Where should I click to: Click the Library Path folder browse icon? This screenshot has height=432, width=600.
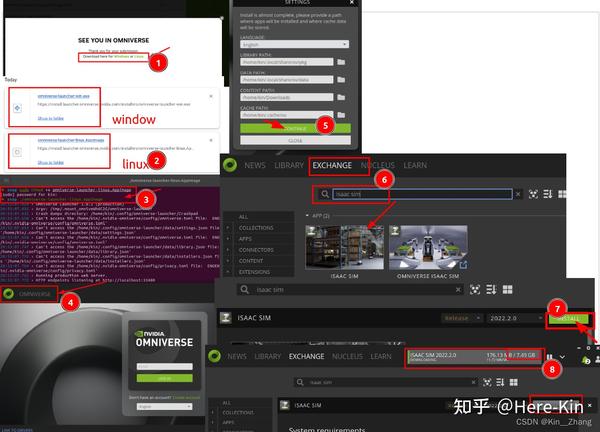(341, 62)
